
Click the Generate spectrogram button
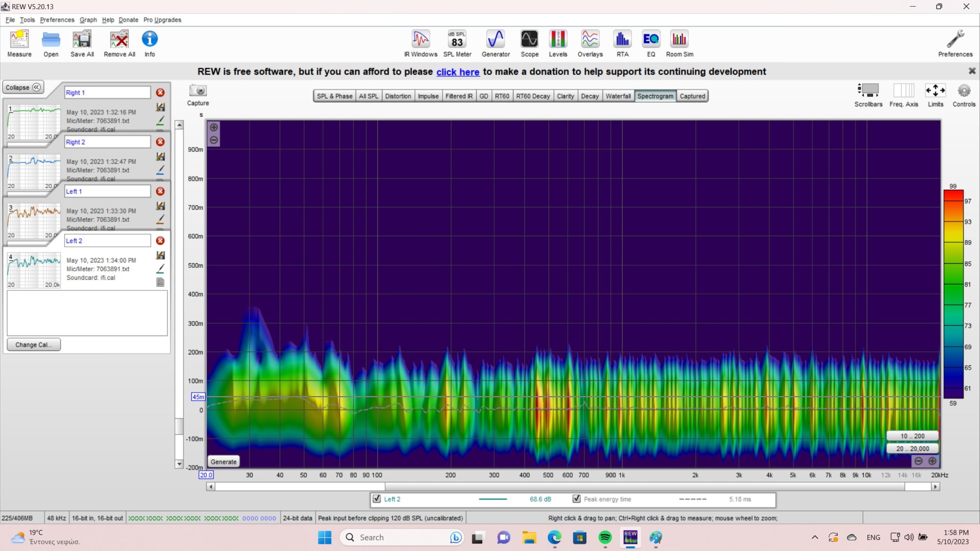pos(224,462)
